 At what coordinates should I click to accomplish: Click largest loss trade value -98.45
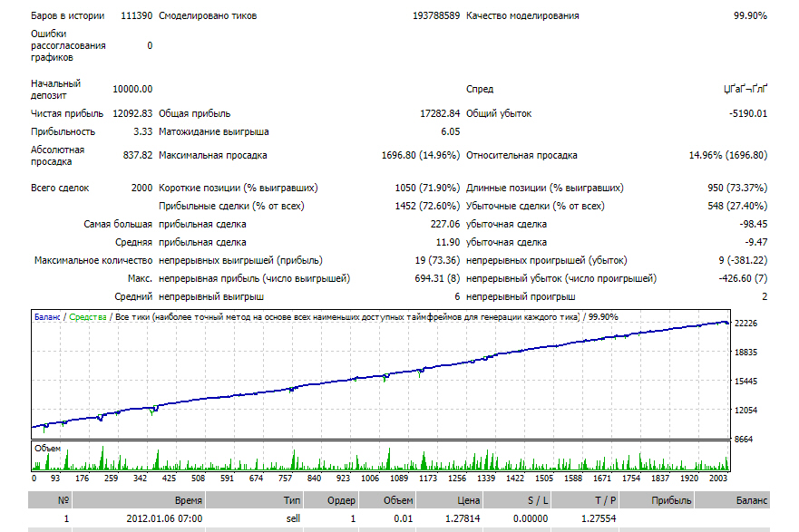point(753,224)
